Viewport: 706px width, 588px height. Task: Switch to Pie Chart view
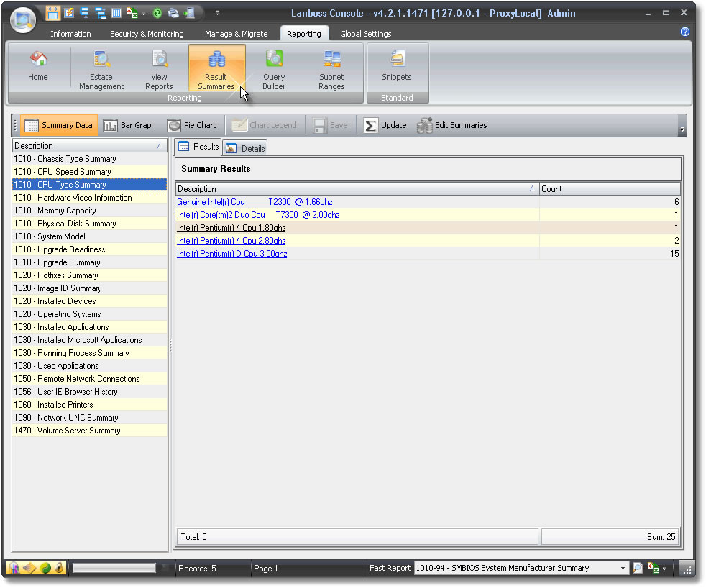coord(192,125)
